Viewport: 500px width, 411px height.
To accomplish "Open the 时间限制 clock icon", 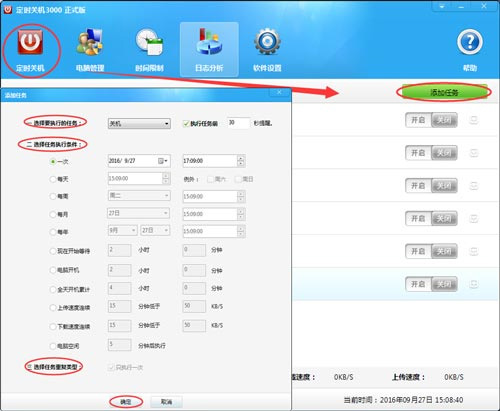I will pyautogui.click(x=149, y=42).
